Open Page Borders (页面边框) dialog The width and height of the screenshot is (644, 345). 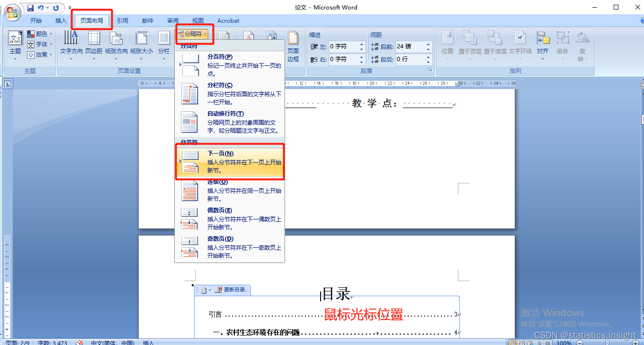tap(293, 46)
